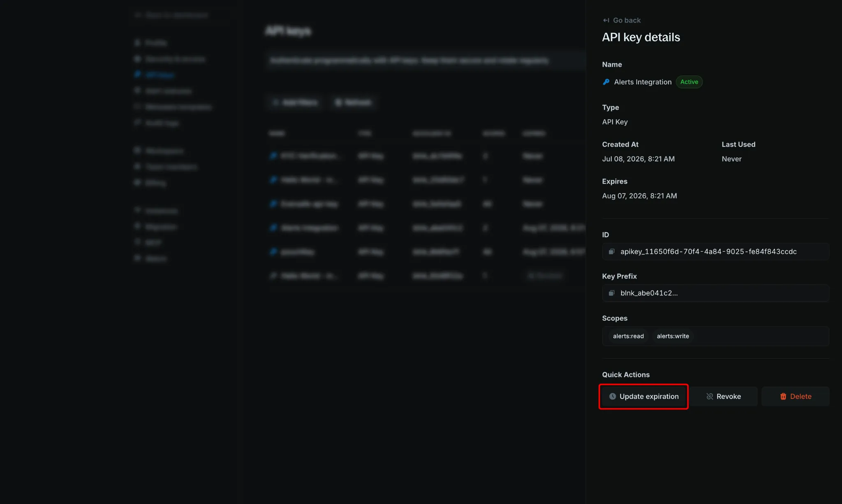842x504 pixels.
Task: Revoke the Alerts Integration key
Action: coord(724,396)
